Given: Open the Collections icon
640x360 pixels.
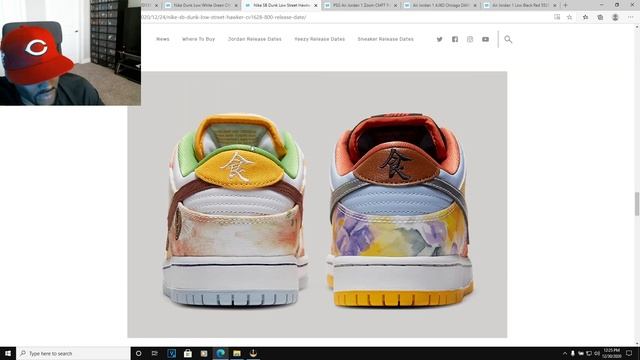Looking at the screenshot, I should [x=600, y=17].
